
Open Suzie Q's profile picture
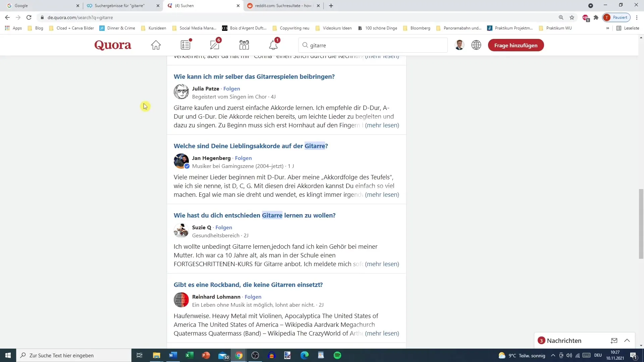point(181,231)
